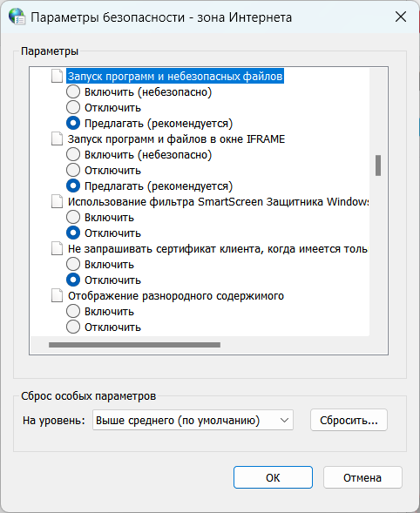The height and width of the screenshot is (513, 420).
Task: Select Отключить under Запуск программ и небезопасных файлов
Action: coord(73,107)
